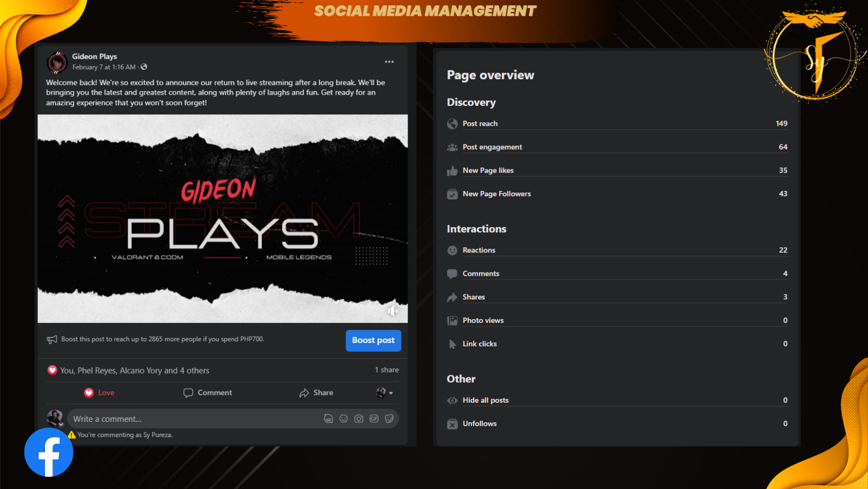
Task: Click the Unfollows label
Action: (480, 423)
